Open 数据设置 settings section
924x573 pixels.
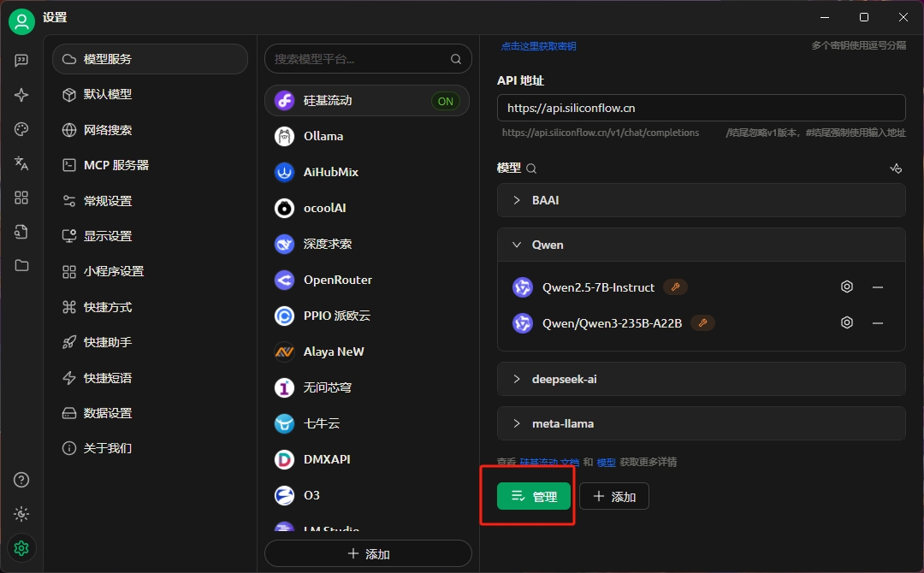click(x=150, y=413)
